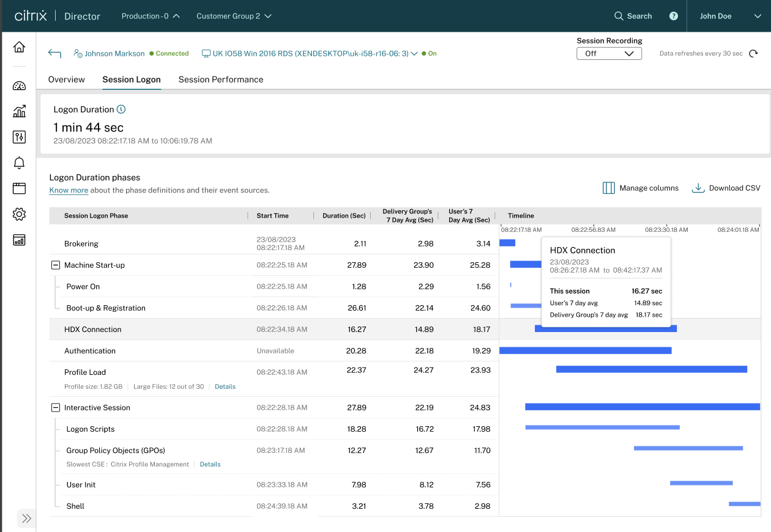Click the Profile Load timeline bar
This screenshot has width=771, height=532.
click(x=651, y=369)
